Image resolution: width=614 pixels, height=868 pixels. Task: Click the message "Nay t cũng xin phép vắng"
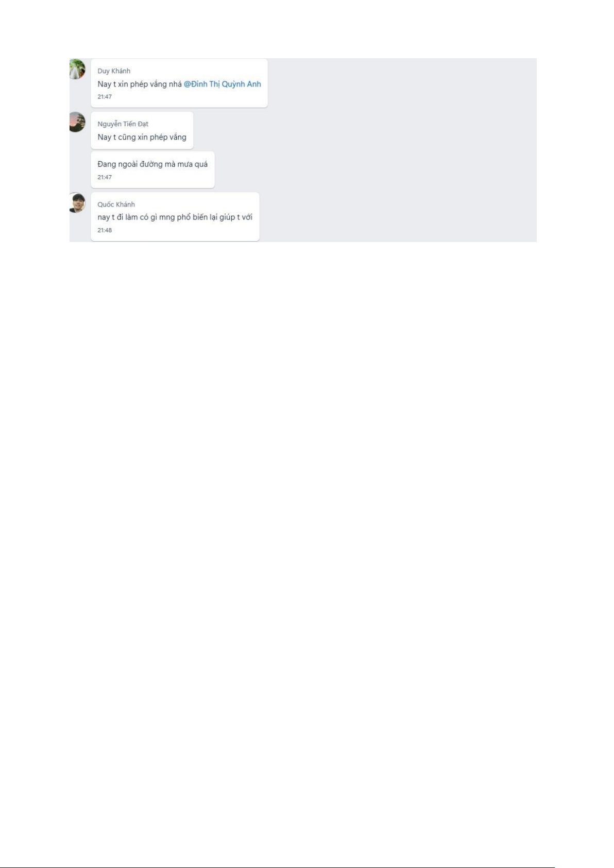142,137
